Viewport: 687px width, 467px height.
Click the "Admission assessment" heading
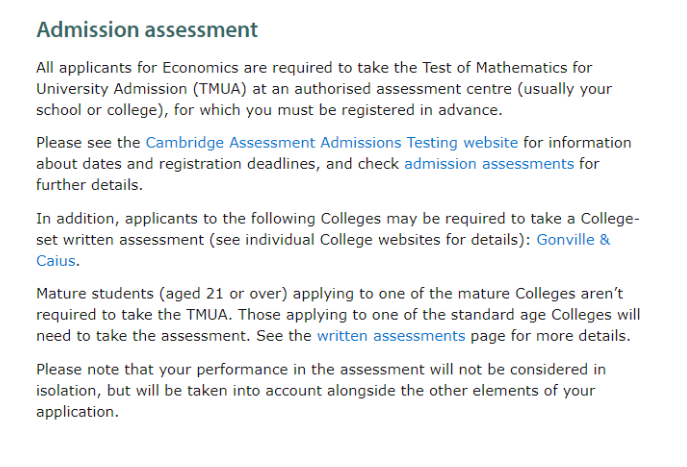147,30
